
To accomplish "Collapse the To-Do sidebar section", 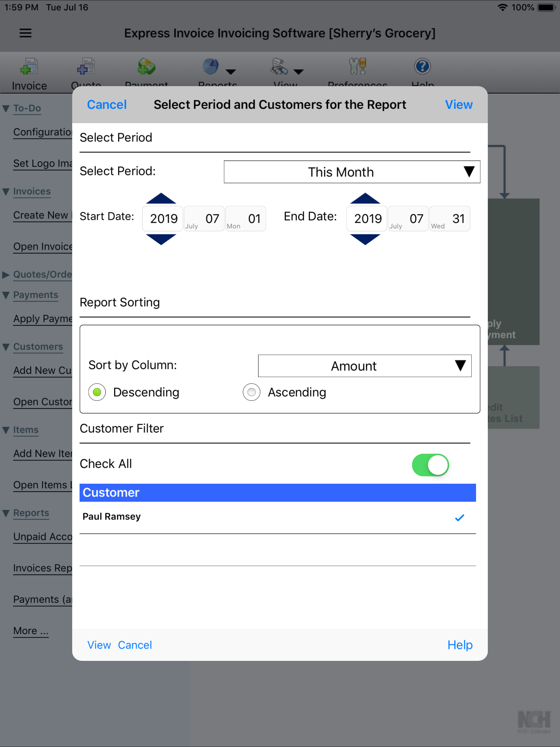I will point(6,108).
